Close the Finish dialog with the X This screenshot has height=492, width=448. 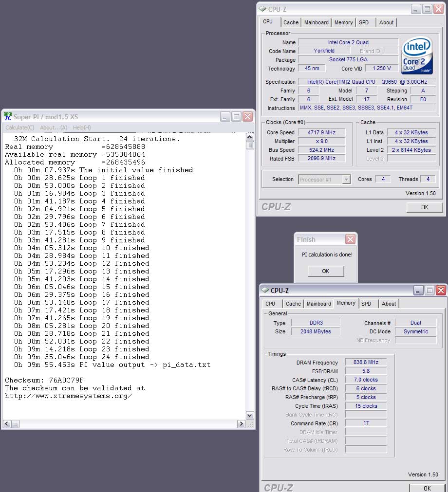(350, 239)
